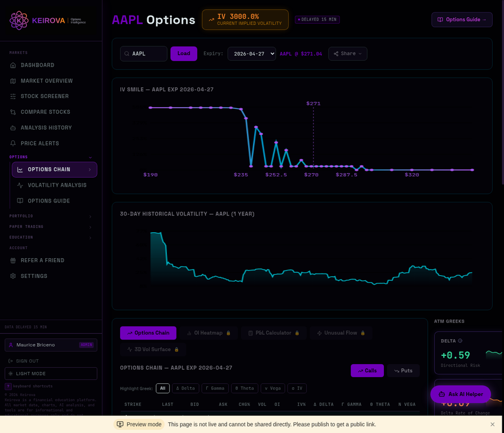Open Options Guide in sidebar
The height and width of the screenshot is (433, 504).
pyautogui.click(x=48, y=201)
